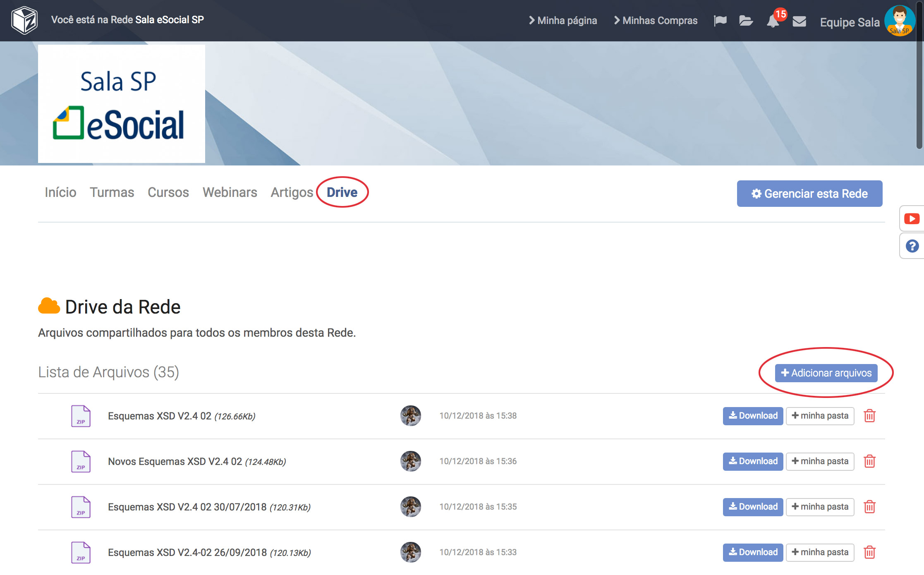The image size is (924, 575).
Task: Select the Turmas tab
Action: point(112,192)
